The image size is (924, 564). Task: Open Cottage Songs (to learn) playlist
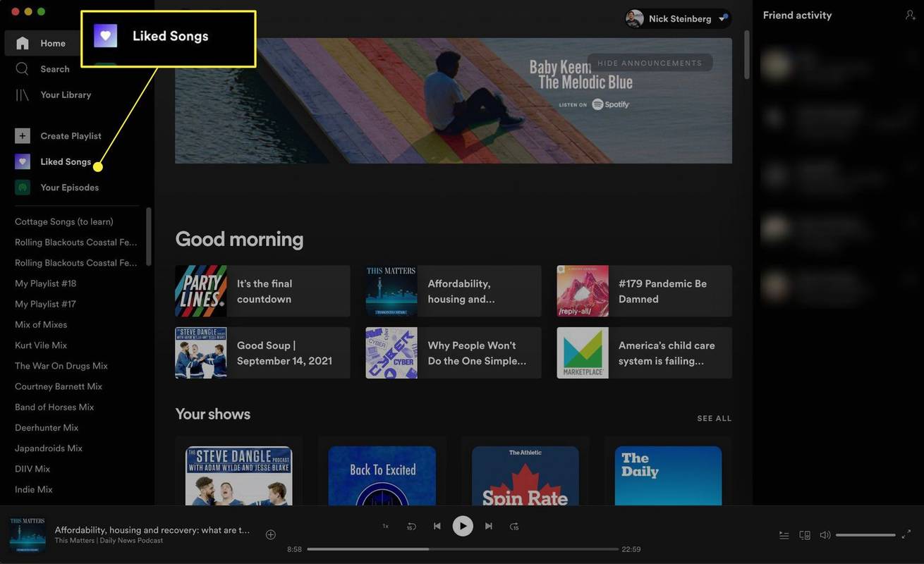64,221
